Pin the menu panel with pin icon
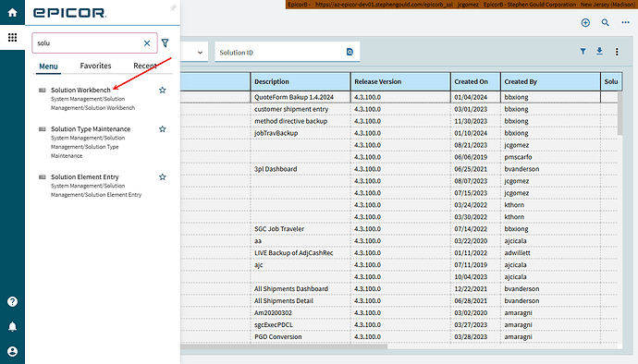The height and width of the screenshot is (364, 638). [173, 7]
